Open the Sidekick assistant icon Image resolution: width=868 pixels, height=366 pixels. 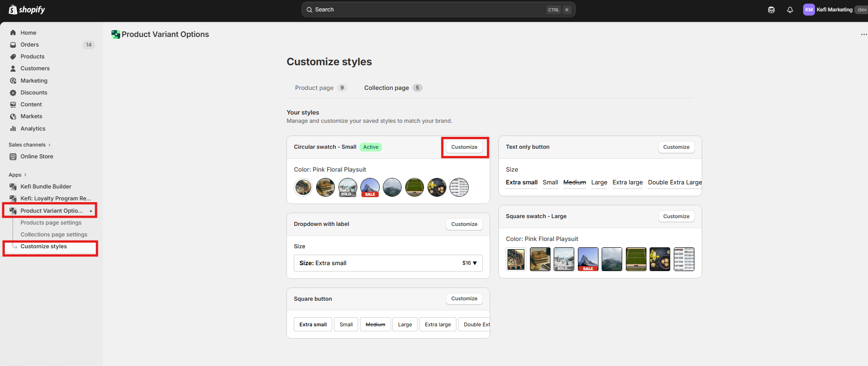(771, 10)
